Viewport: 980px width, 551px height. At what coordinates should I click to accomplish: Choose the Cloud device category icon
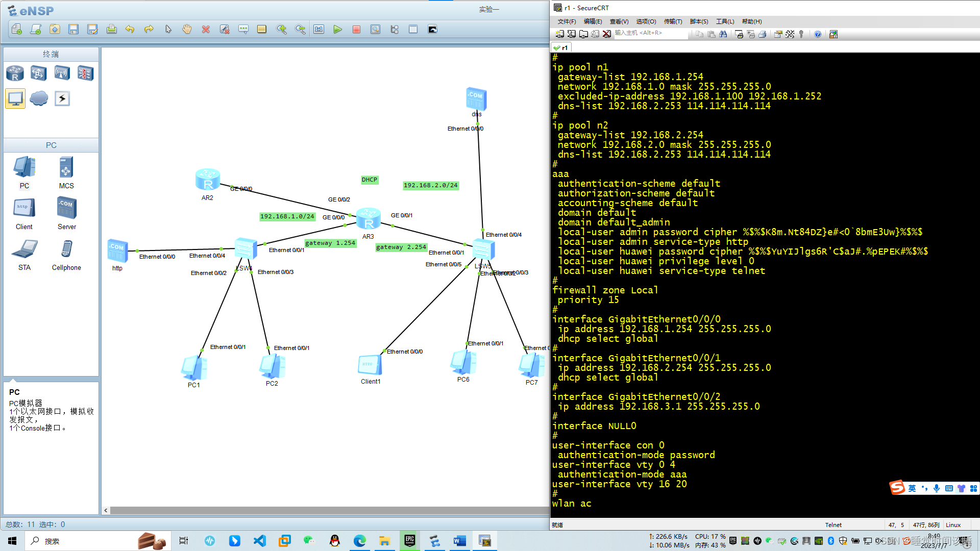(x=39, y=98)
